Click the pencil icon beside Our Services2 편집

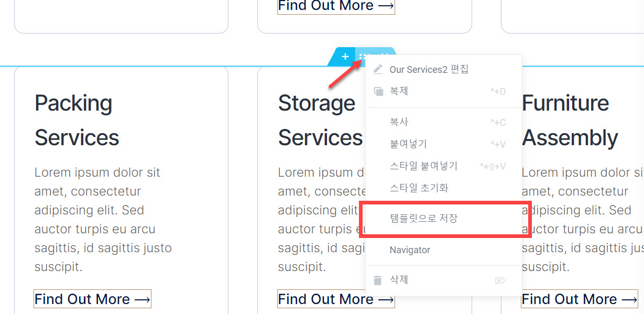click(x=378, y=69)
